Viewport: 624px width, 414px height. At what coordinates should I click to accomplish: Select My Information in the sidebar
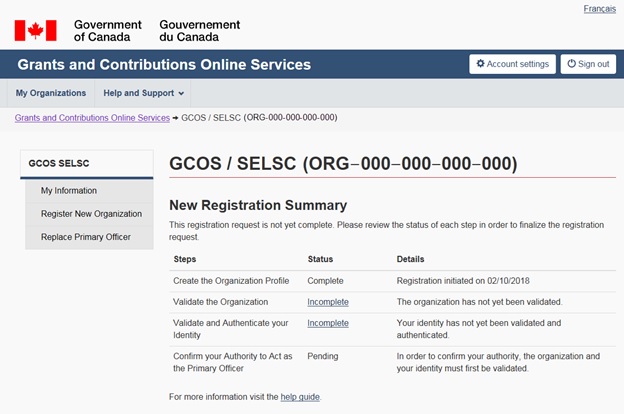(69, 190)
